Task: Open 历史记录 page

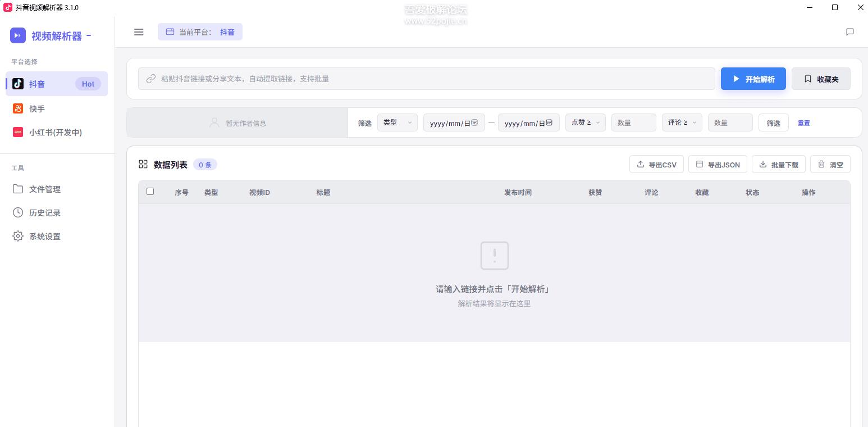Action: (x=57, y=212)
